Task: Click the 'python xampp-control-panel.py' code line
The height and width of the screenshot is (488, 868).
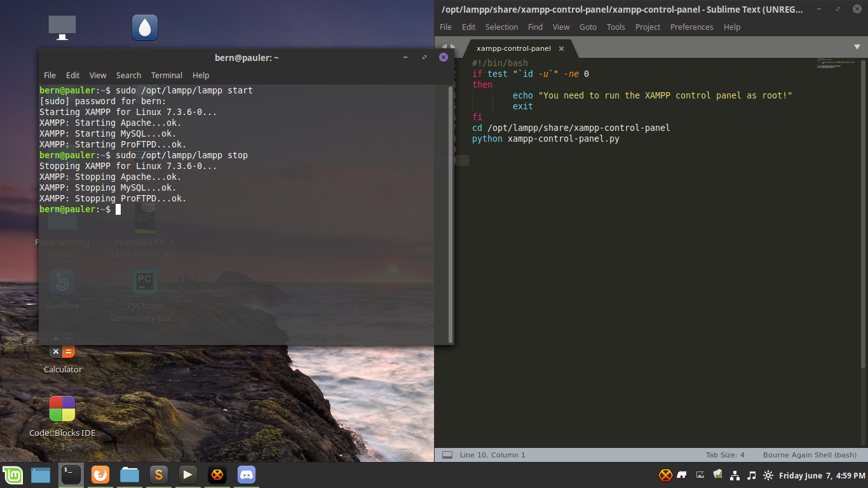Action: click(x=546, y=139)
